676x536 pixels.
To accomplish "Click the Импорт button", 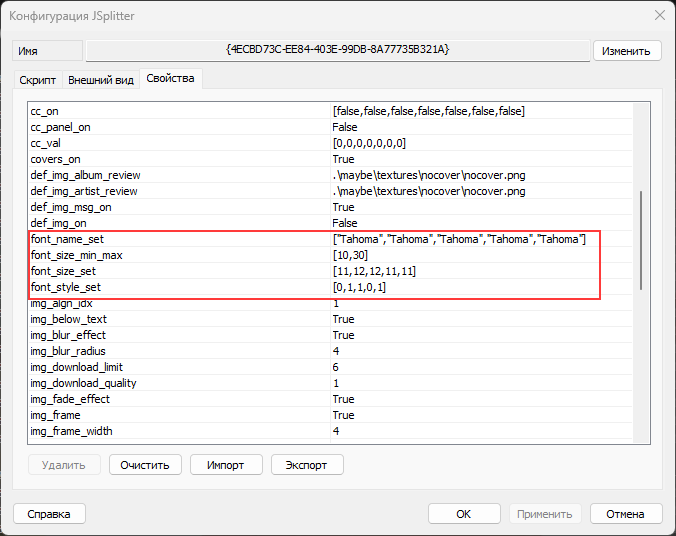I will [225, 465].
